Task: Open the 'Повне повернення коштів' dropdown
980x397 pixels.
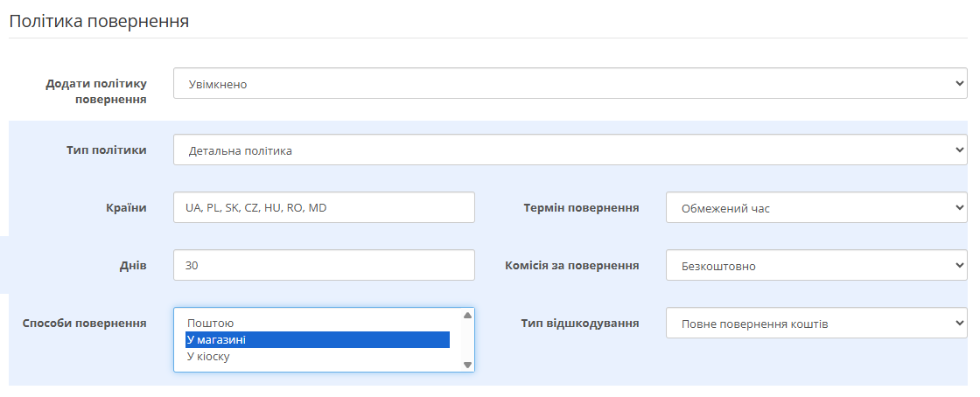Action: pos(815,324)
